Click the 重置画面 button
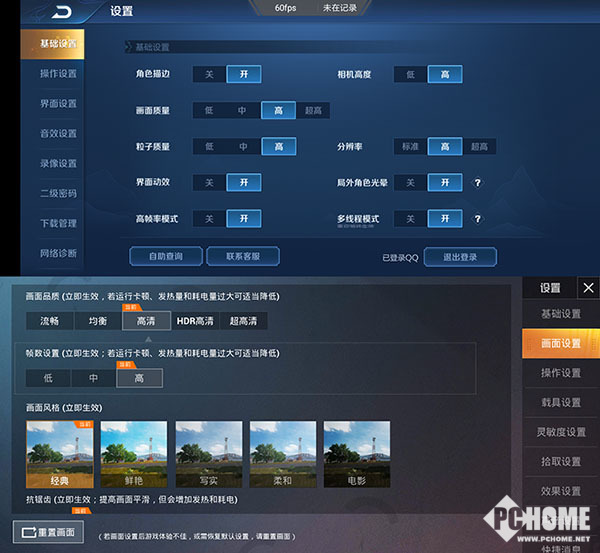The height and width of the screenshot is (553, 600). coord(48,532)
